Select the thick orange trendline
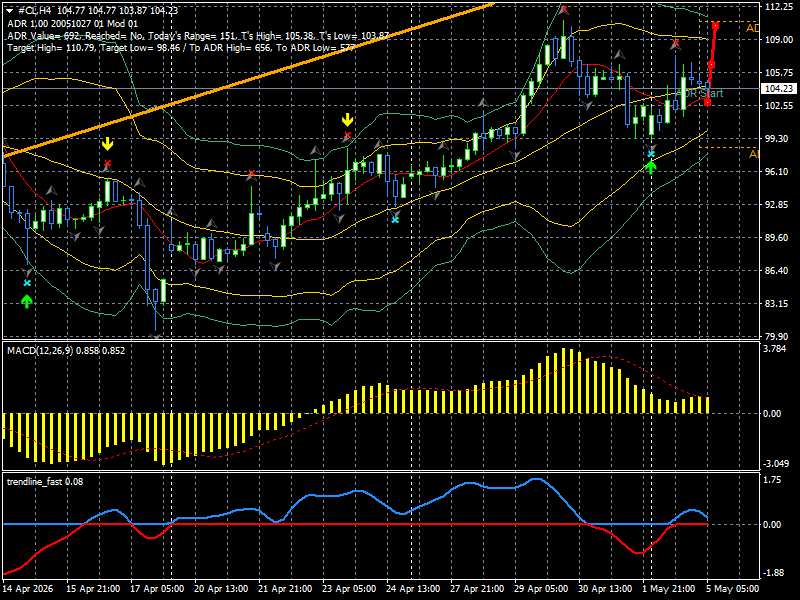This screenshot has width=800, height=600. click(248, 80)
